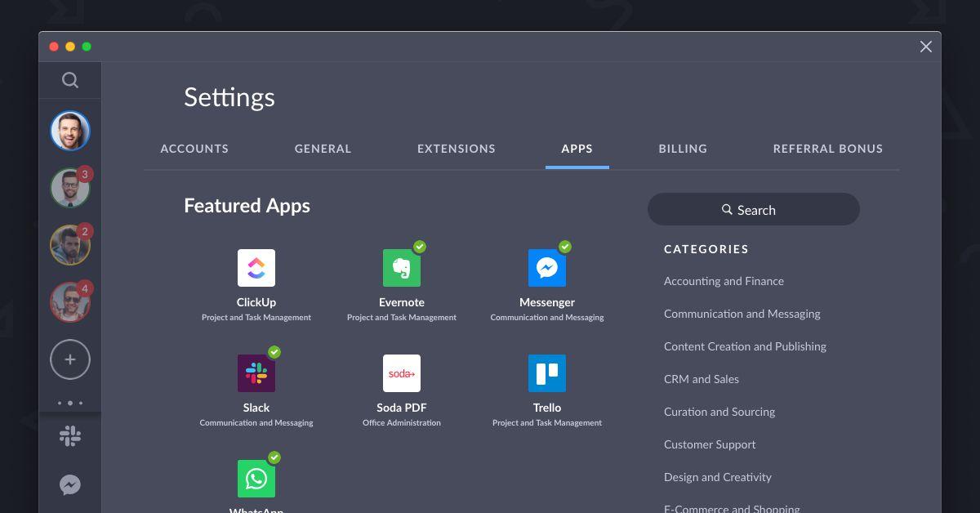Switch to the Accounts tab
The height and width of the screenshot is (513, 980).
[194, 149]
